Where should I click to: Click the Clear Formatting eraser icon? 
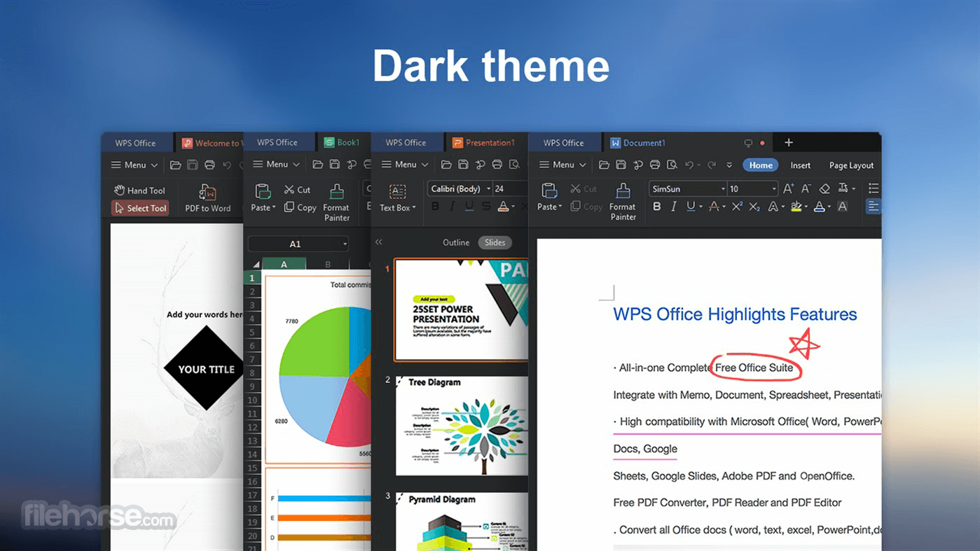pyautogui.click(x=824, y=188)
